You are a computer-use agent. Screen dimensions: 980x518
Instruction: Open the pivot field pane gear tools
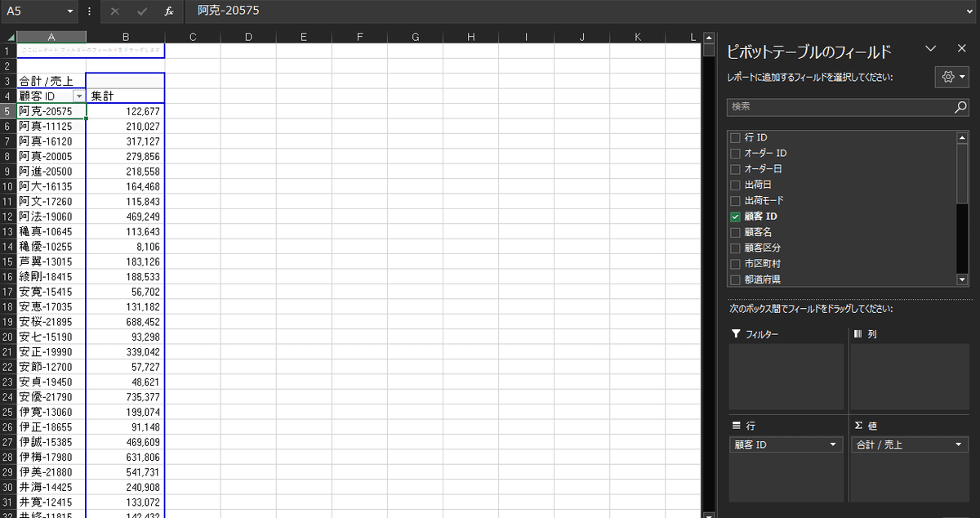tap(952, 76)
